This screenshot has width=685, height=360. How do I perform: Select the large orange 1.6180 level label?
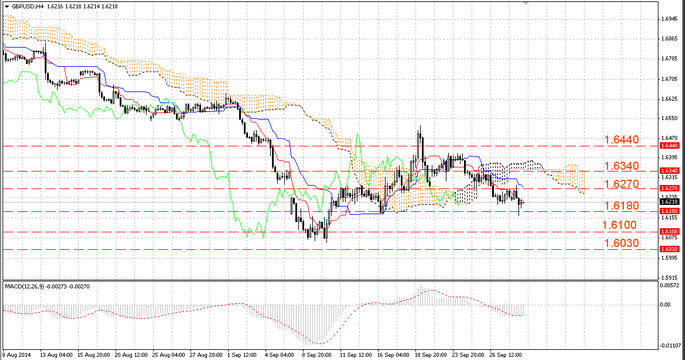(621, 206)
